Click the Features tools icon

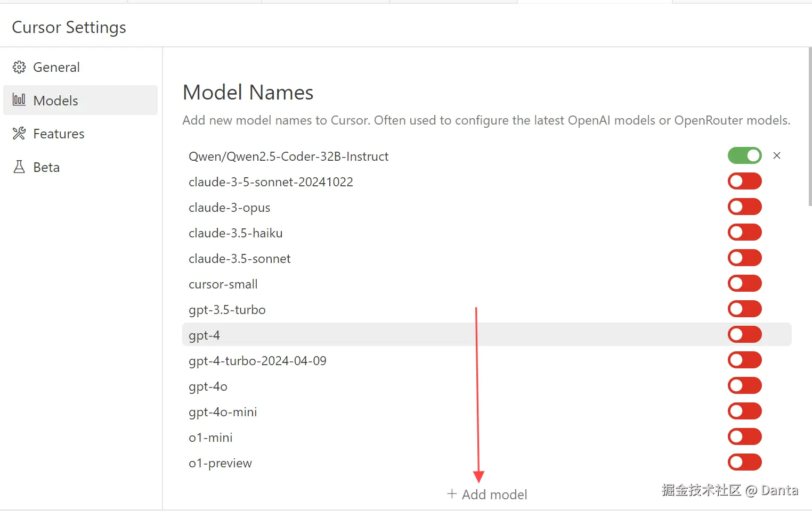tap(19, 134)
